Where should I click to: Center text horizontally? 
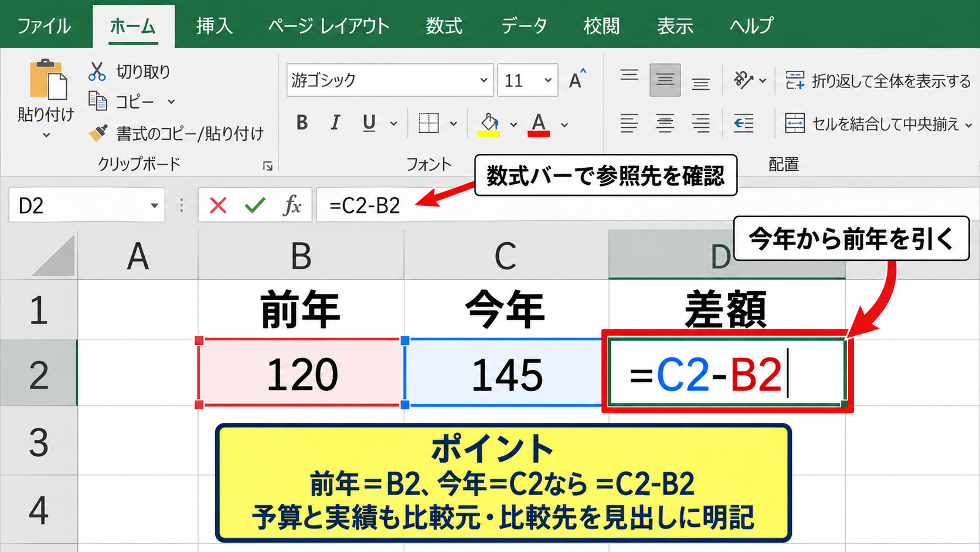point(665,123)
